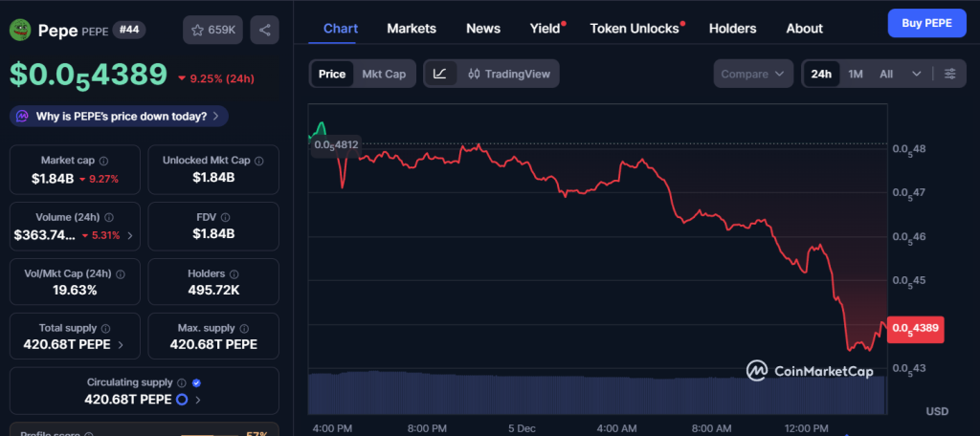Image resolution: width=980 pixels, height=436 pixels.
Task: Open the Holders tab
Action: point(732,29)
